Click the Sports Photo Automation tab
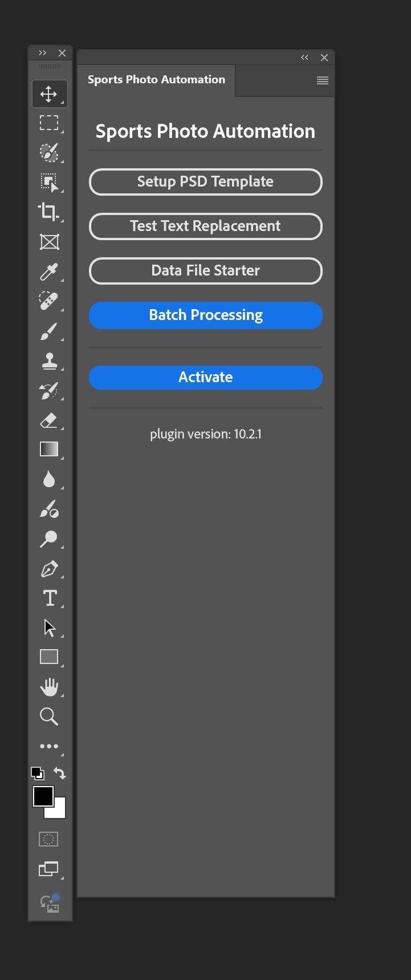The height and width of the screenshot is (980, 411). coord(156,80)
